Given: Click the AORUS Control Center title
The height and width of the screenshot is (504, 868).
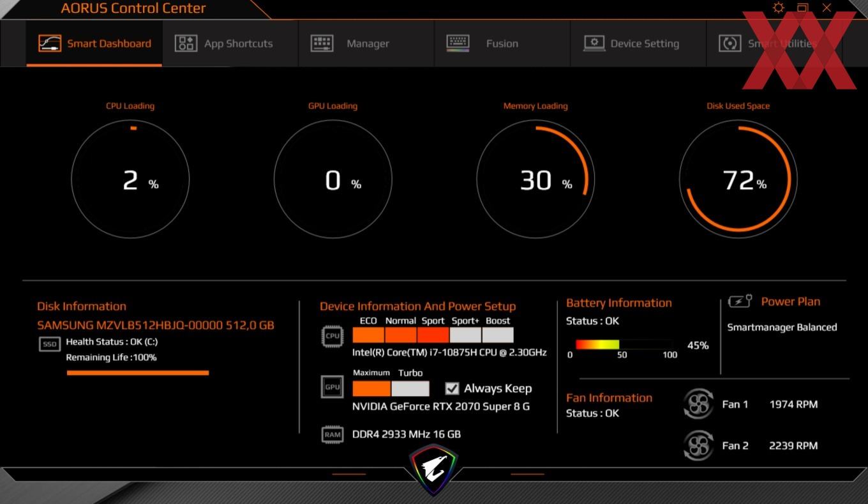Looking at the screenshot, I should pyautogui.click(x=133, y=8).
